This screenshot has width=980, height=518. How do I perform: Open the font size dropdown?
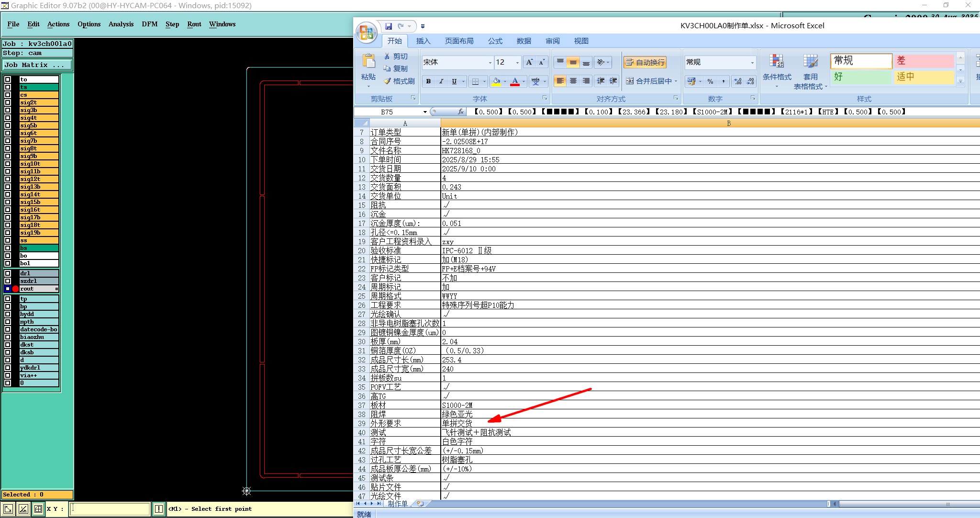pyautogui.click(x=517, y=63)
